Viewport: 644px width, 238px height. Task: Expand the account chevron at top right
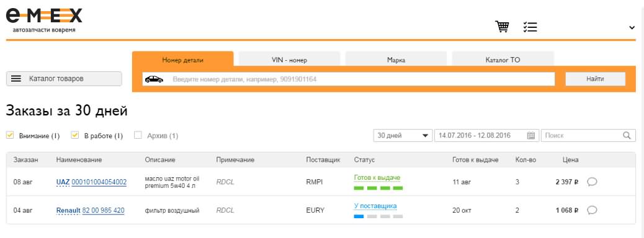pos(632,27)
